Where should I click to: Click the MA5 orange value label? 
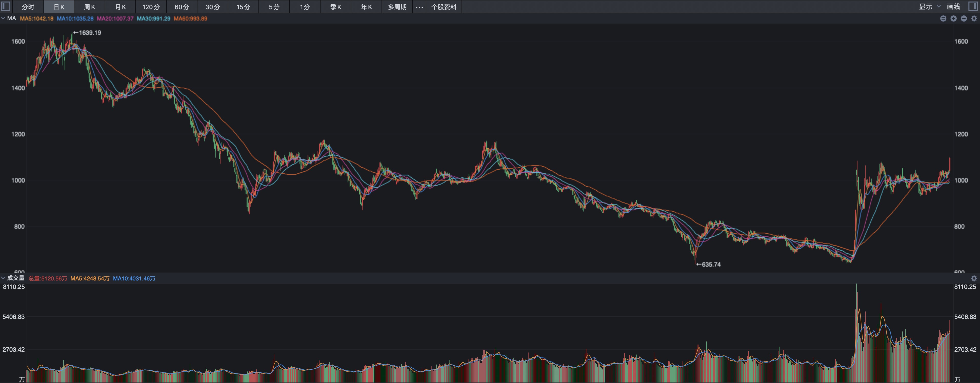[x=36, y=19]
